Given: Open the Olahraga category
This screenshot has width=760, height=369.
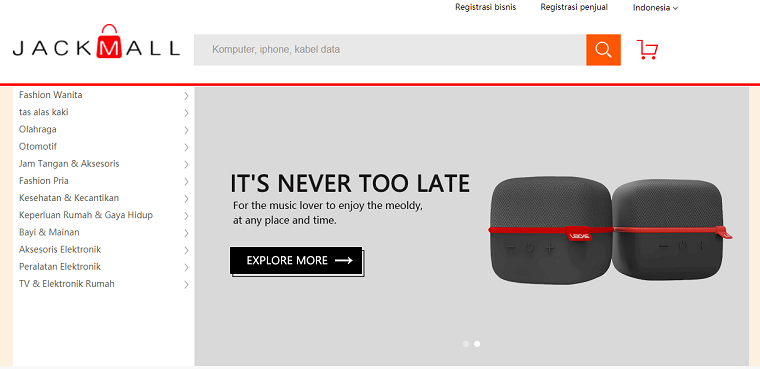Looking at the screenshot, I should point(38,129).
